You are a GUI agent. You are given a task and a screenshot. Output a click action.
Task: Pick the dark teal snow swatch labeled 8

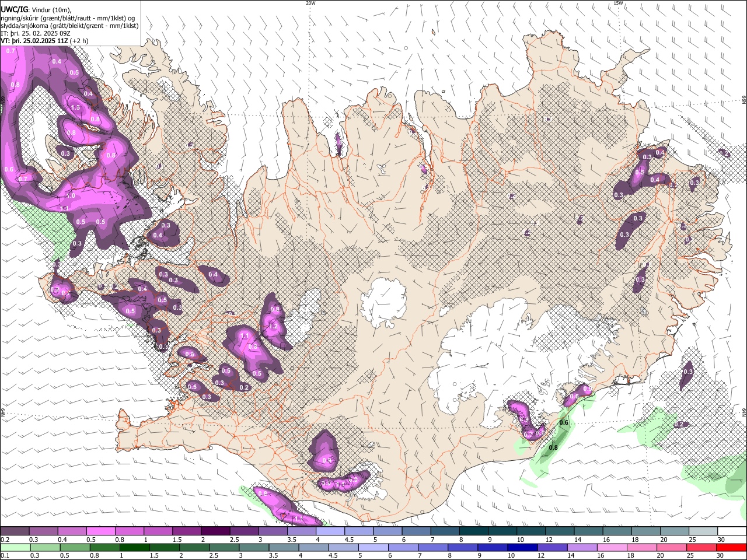point(474,531)
